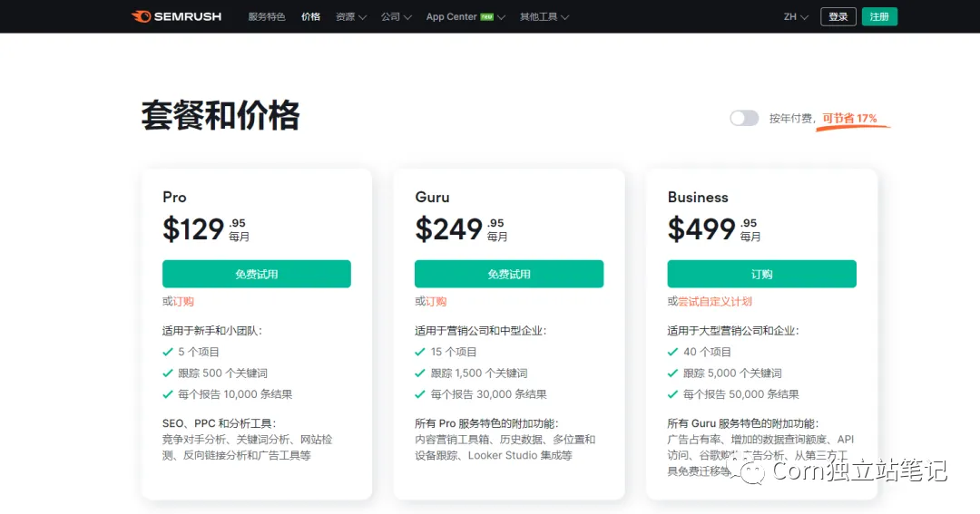Click the Pro plan title
Screen dimensions: 980x514
(x=174, y=198)
